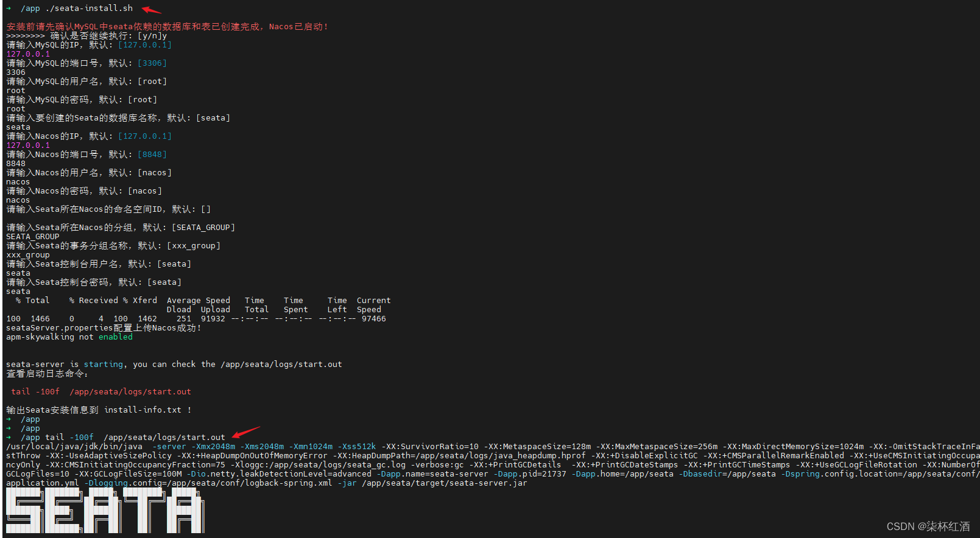The width and height of the screenshot is (980, 538).
Task: Click the install-info.txt output line
Action: coord(99,410)
